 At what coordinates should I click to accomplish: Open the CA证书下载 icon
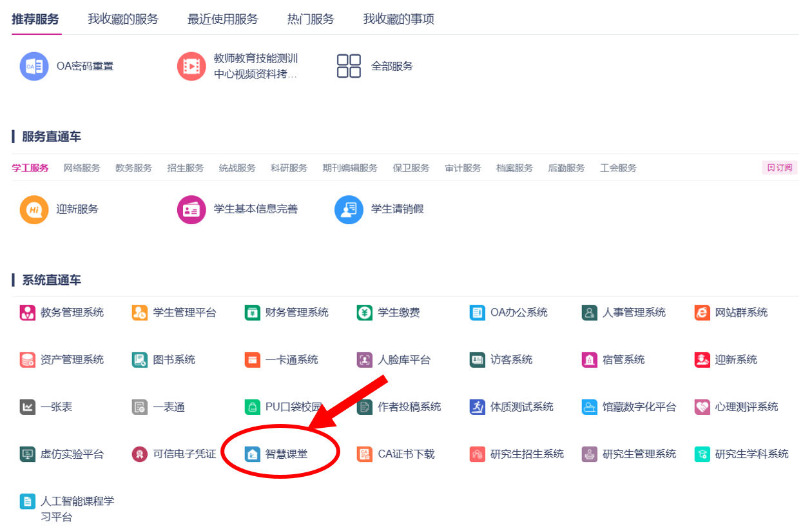[x=365, y=454]
